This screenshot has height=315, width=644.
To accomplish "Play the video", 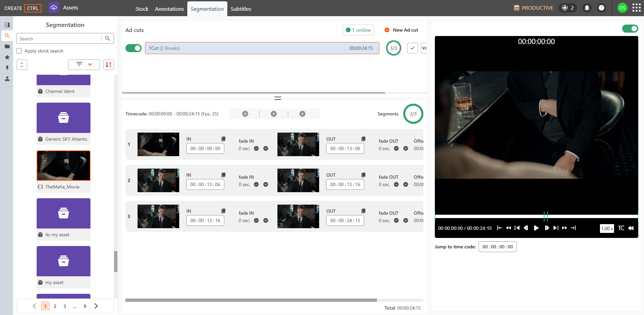I will [x=536, y=228].
